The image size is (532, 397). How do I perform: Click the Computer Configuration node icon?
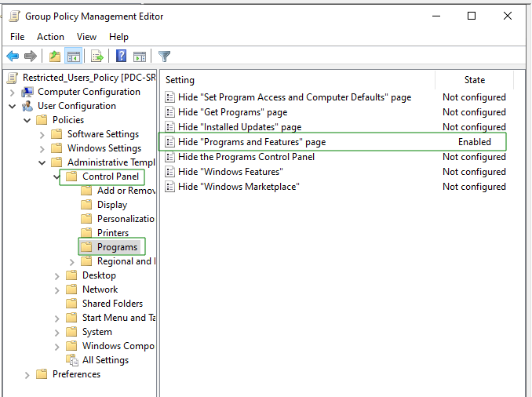(27, 92)
